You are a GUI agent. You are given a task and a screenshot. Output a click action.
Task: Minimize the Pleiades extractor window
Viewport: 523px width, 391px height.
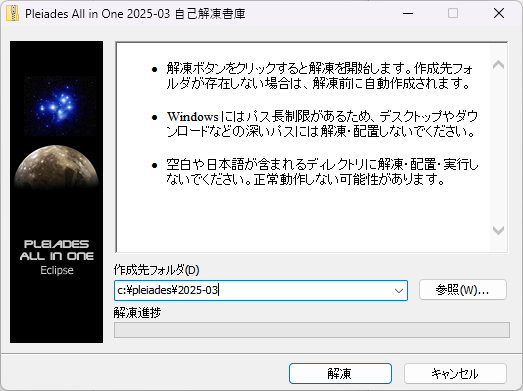click(x=408, y=13)
